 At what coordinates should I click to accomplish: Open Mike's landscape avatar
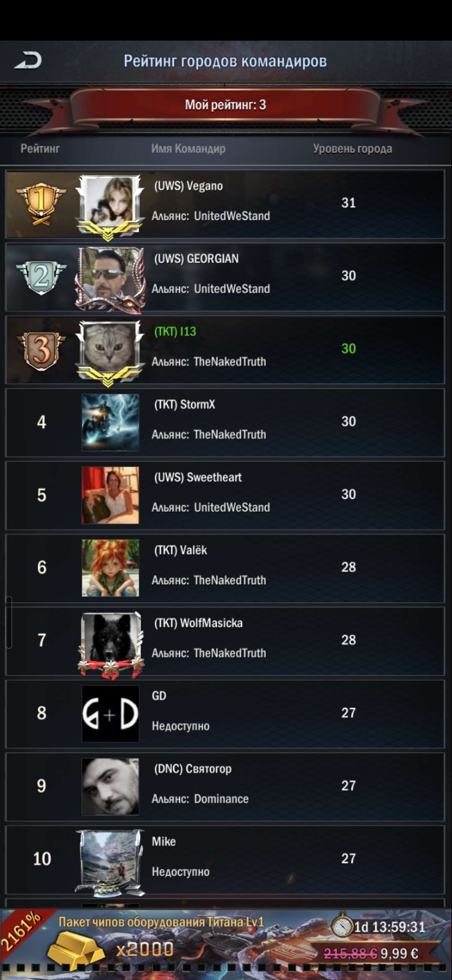[x=110, y=862]
